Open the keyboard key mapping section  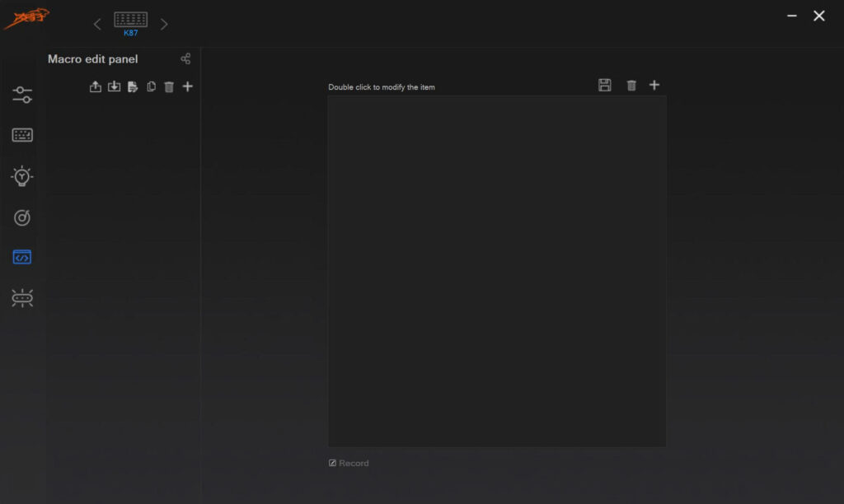coord(22,135)
